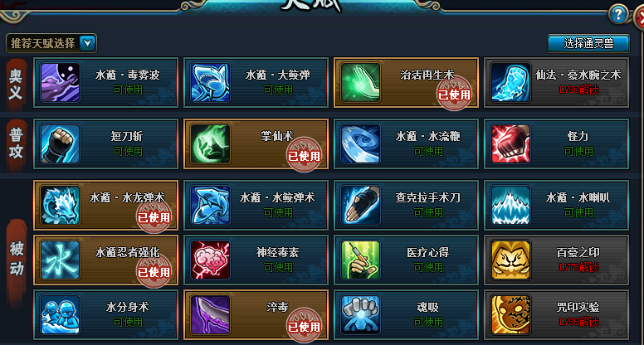The height and width of the screenshot is (345, 644).
Task: Click the 水遁·水喇叭 water spikes icon
Action: tap(510, 205)
